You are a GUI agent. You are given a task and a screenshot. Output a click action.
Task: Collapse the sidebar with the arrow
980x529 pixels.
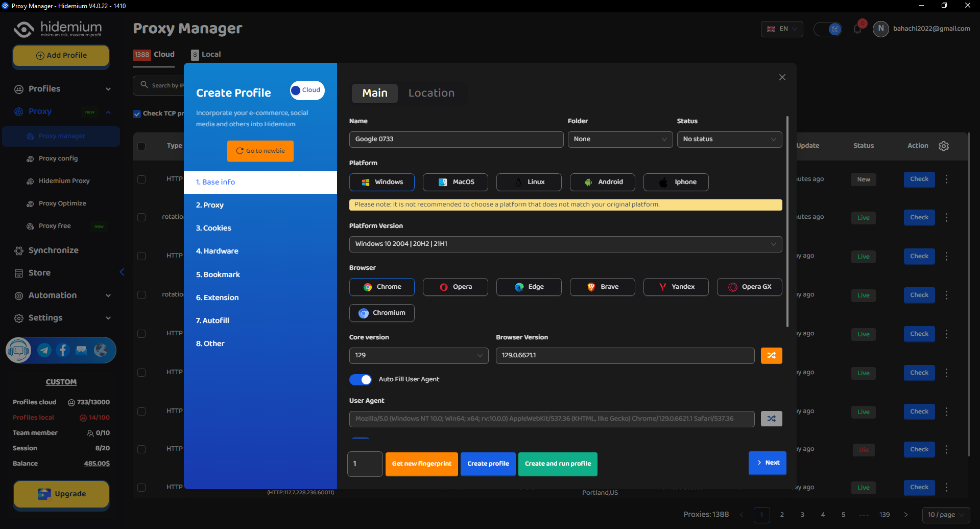click(x=122, y=272)
